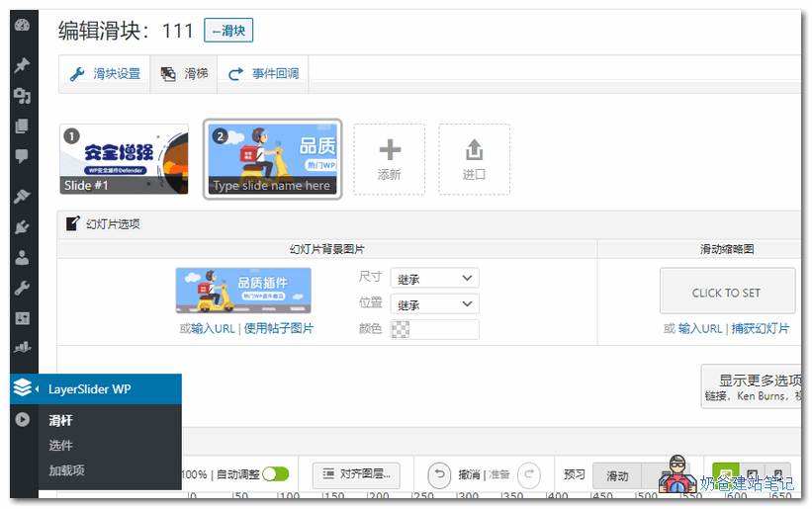Screen dimensions: 812x509
Task: Click 或输入URL link under background image
Action: [x=207, y=328]
